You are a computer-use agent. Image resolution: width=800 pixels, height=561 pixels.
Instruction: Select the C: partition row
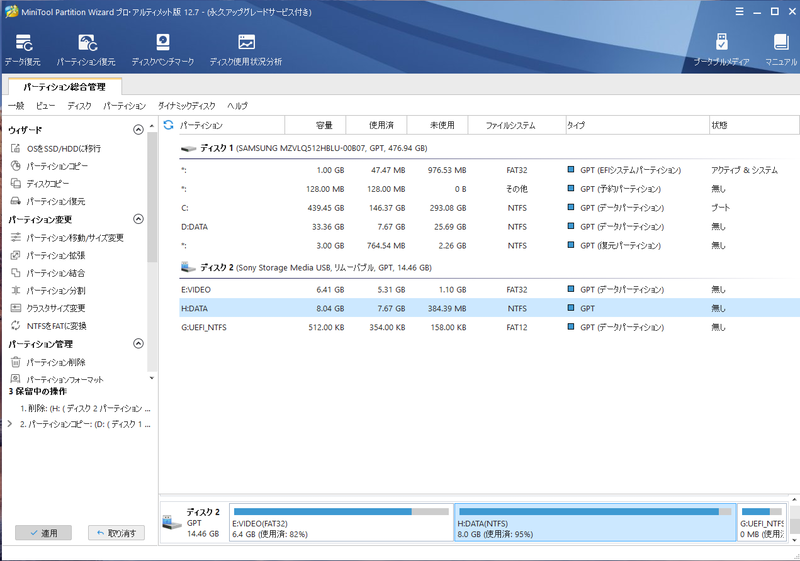tap(489, 208)
